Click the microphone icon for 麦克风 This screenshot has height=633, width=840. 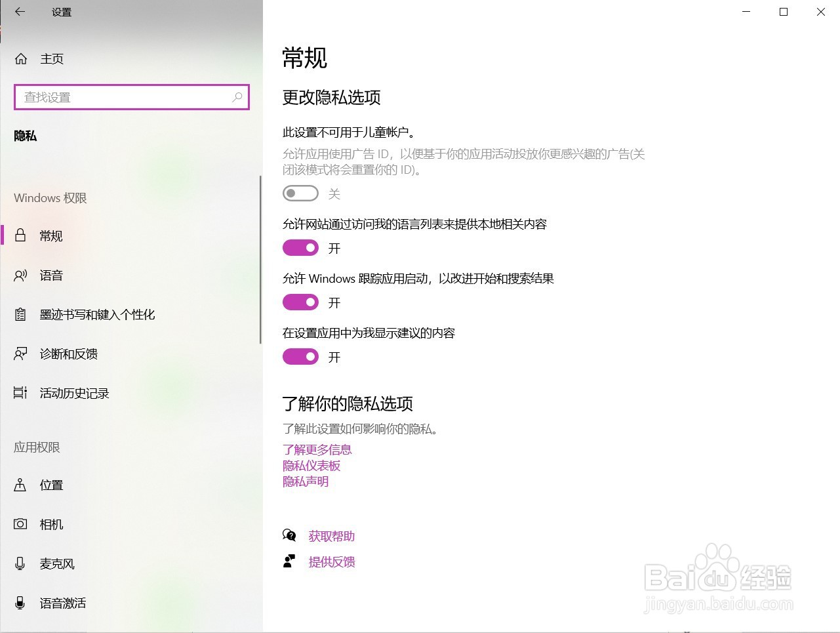click(x=20, y=563)
